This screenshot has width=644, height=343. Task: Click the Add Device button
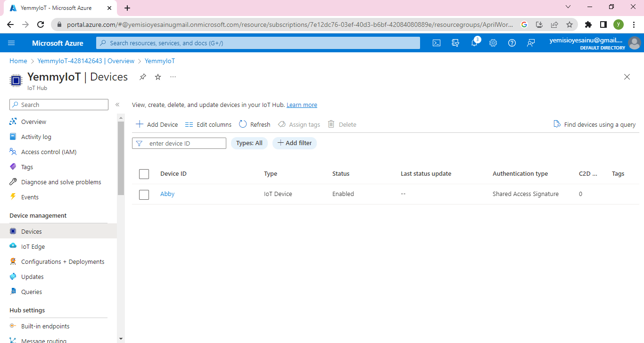[157, 124]
